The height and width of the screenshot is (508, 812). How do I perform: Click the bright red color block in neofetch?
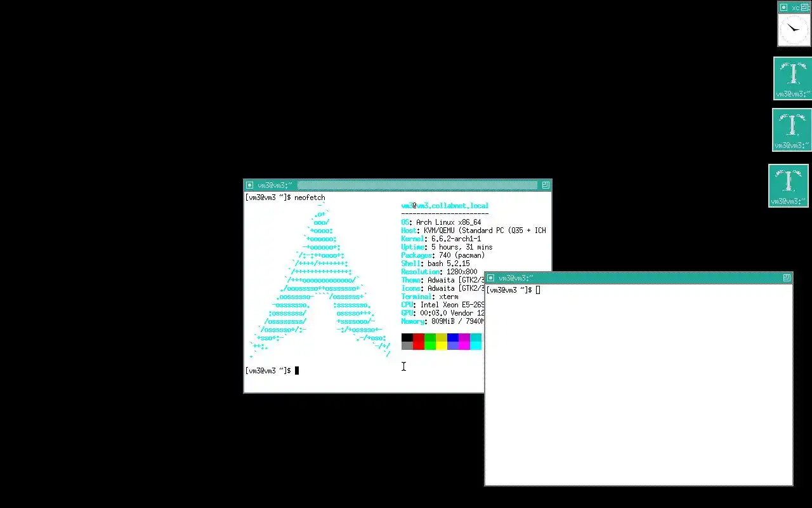click(x=419, y=345)
